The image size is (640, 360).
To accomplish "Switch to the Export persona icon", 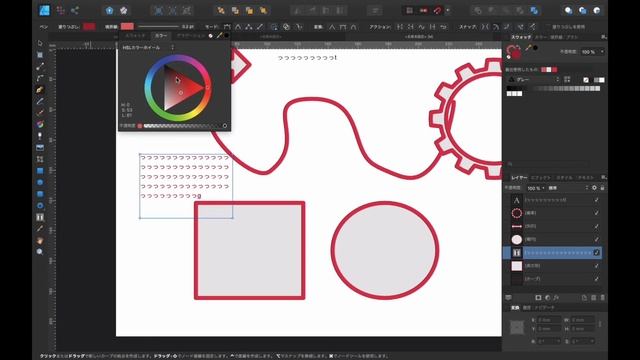I will 75,11.
